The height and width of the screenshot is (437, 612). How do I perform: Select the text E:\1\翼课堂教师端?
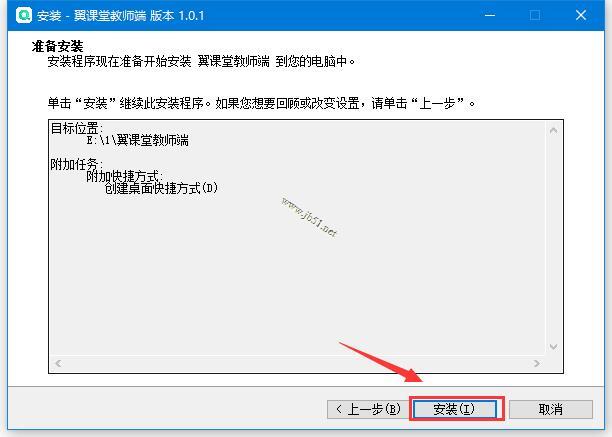coord(137,140)
